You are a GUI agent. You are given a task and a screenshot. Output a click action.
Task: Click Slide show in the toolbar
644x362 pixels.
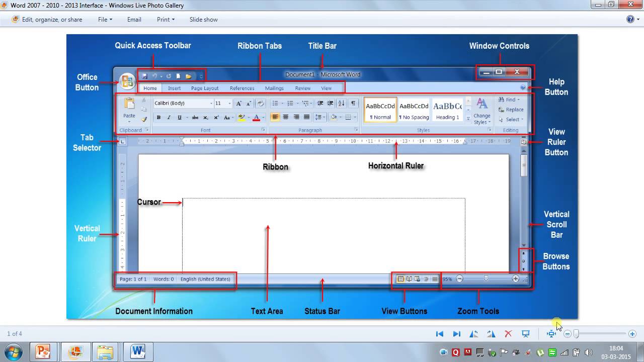203,20
